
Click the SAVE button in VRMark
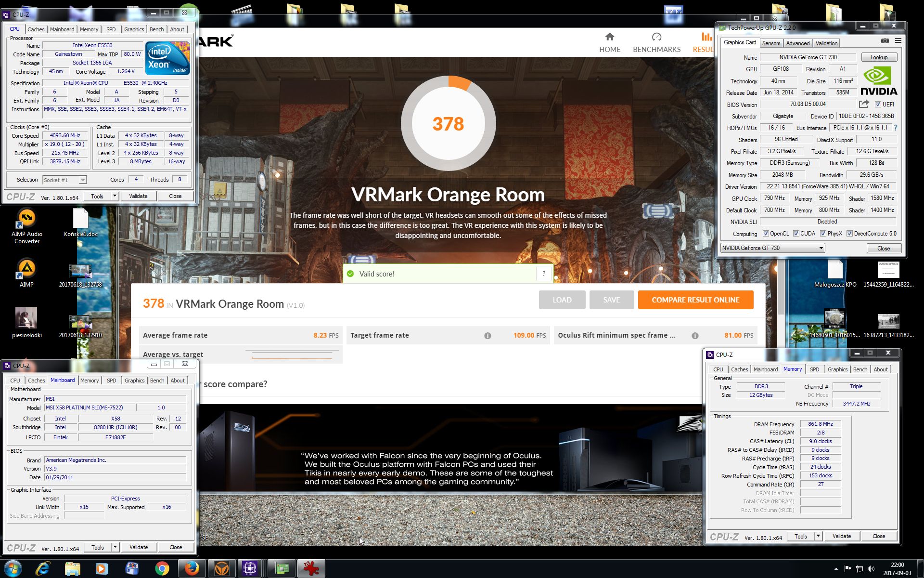coord(612,300)
